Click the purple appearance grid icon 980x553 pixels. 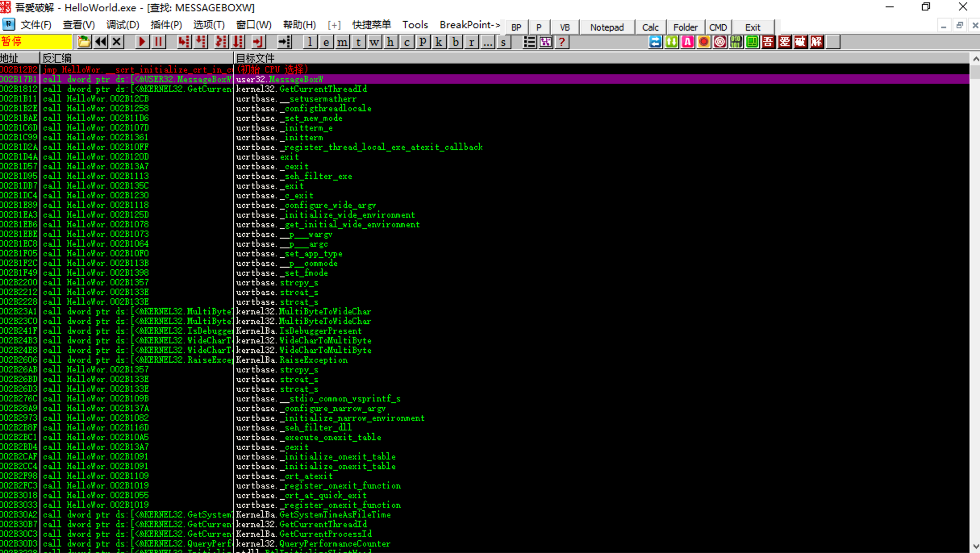546,42
